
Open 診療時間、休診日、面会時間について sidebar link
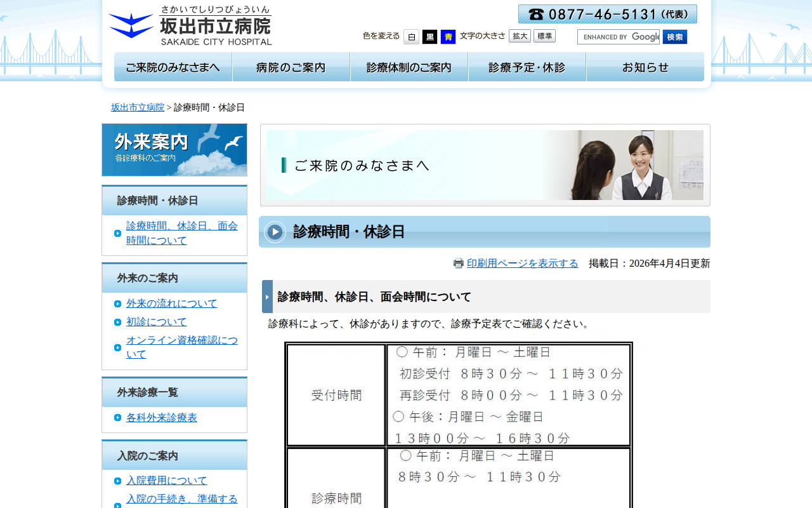(182, 233)
